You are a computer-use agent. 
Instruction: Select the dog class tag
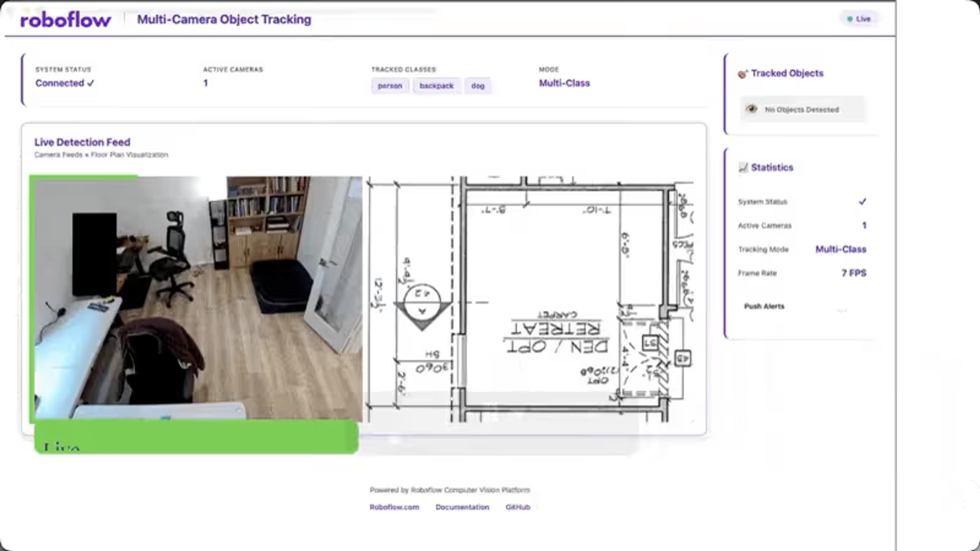(478, 86)
